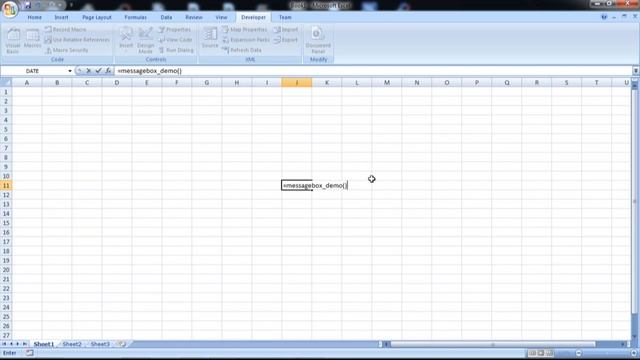The image size is (640, 360).
Task: Open the Data tab
Action: 166,17
